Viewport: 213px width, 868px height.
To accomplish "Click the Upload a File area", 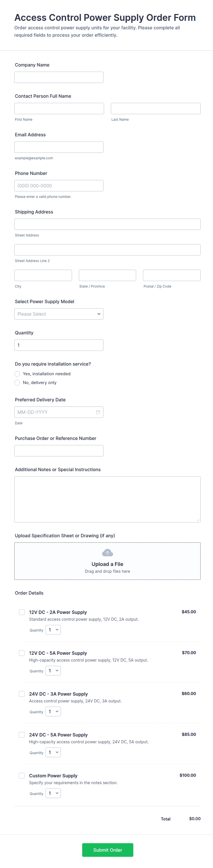I will click(x=107, y=564).
